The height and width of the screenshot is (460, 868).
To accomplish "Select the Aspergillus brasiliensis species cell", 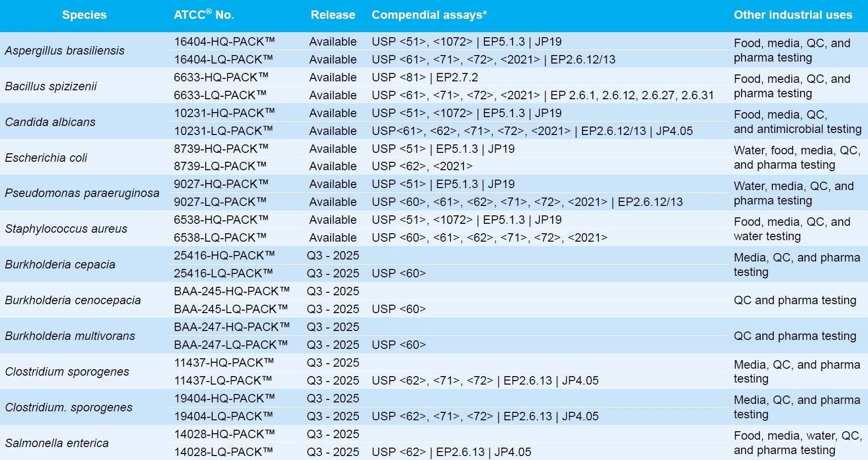I will tap(65, 51).
